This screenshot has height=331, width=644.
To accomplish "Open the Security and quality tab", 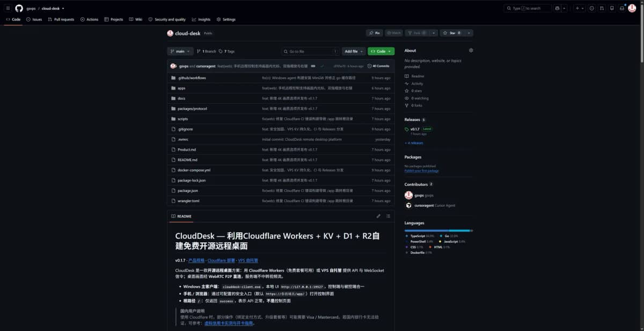I will (167, 19).
